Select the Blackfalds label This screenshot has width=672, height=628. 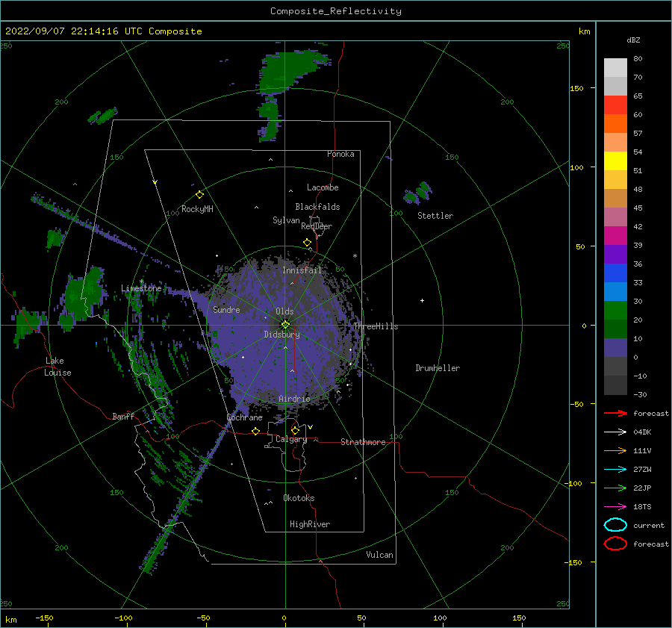point(317,207)
